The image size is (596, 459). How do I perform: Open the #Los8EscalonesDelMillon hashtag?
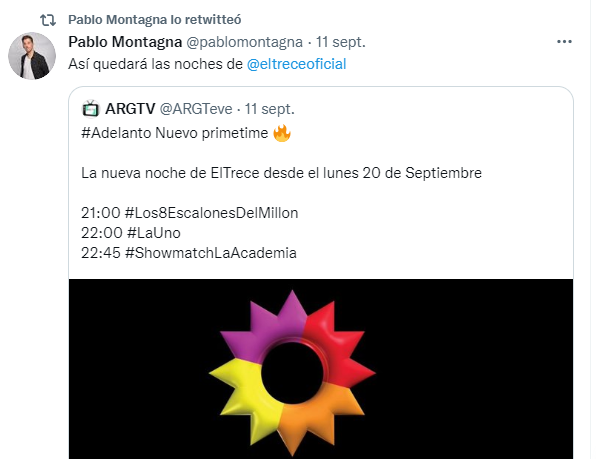pos(211,213)
